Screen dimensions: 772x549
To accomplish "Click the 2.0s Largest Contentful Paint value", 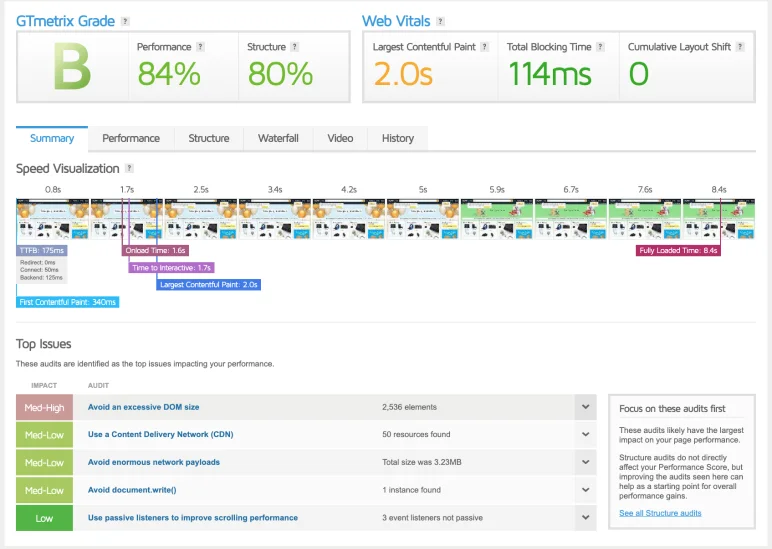I will [x=403, y=74].
